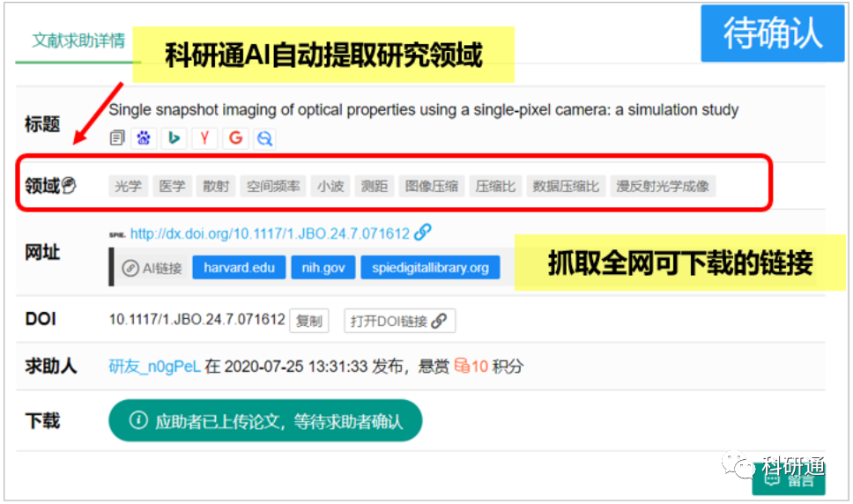Click the DOI number 10.1117/1.JBO.24.7.071612
Screen dimensions: 853x504
tap(197, 319)
